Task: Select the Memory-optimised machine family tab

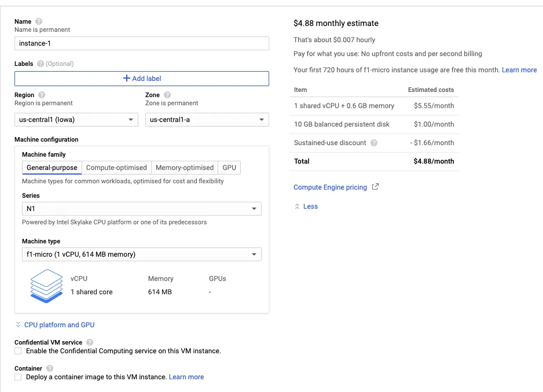Action: [x=185, y=168]
